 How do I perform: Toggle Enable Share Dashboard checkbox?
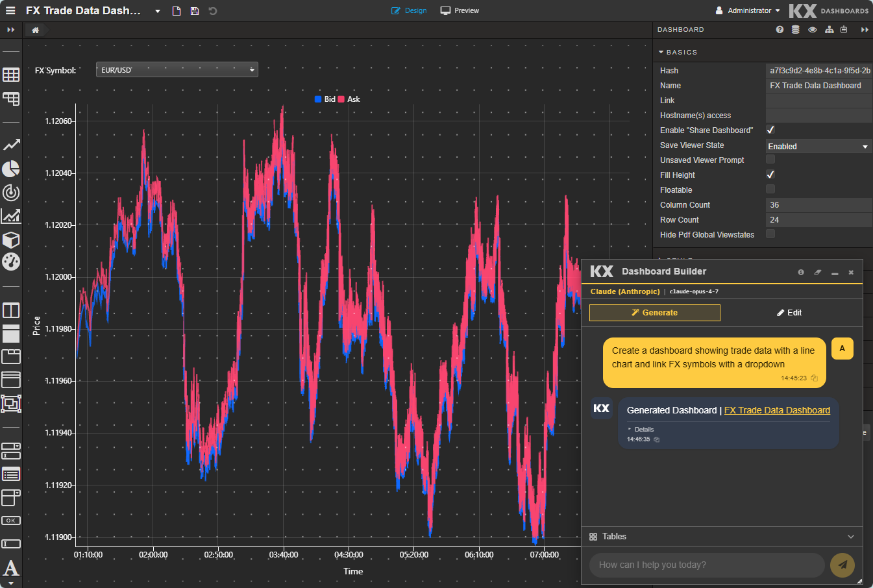[x=770, y=130]
